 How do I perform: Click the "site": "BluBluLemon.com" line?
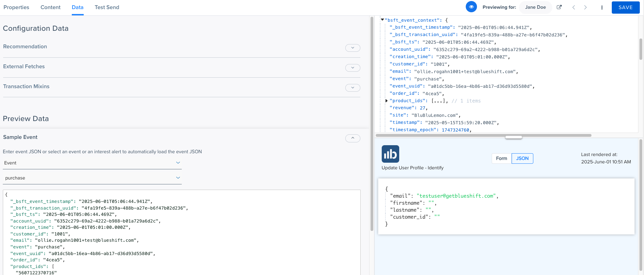coord(425,115)
